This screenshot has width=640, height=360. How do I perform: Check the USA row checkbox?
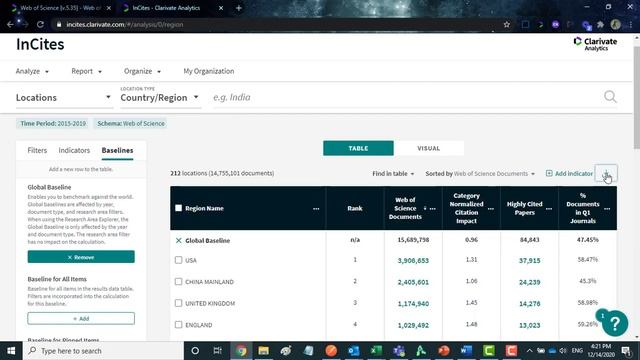[178, 260]
